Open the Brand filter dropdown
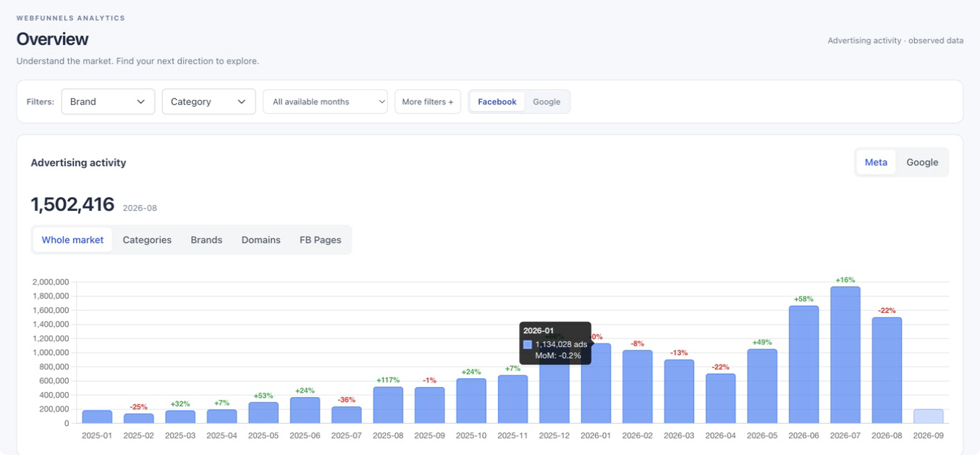The width and height of the screenshot is (980, 455). click(x=108, y=101)
